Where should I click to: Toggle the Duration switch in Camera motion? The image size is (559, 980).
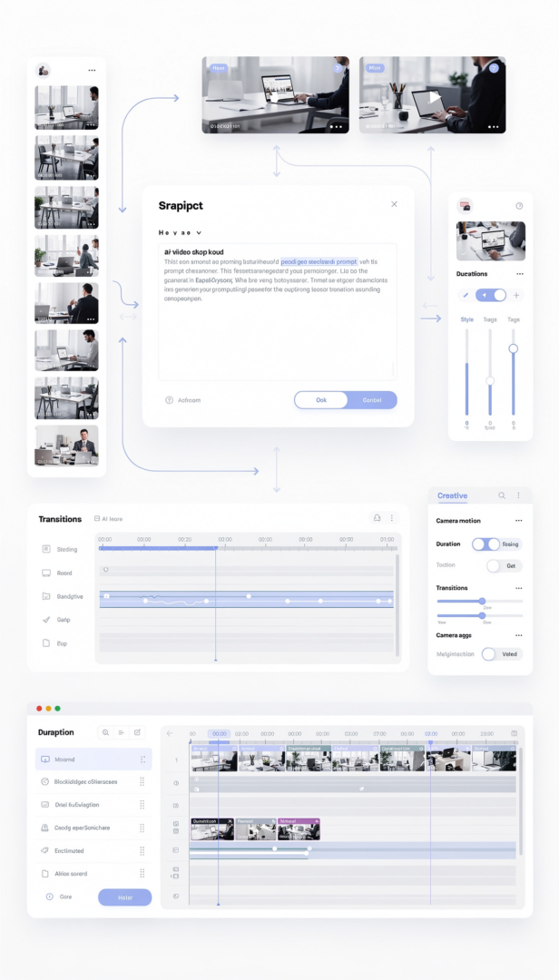[x=485, y=544]
